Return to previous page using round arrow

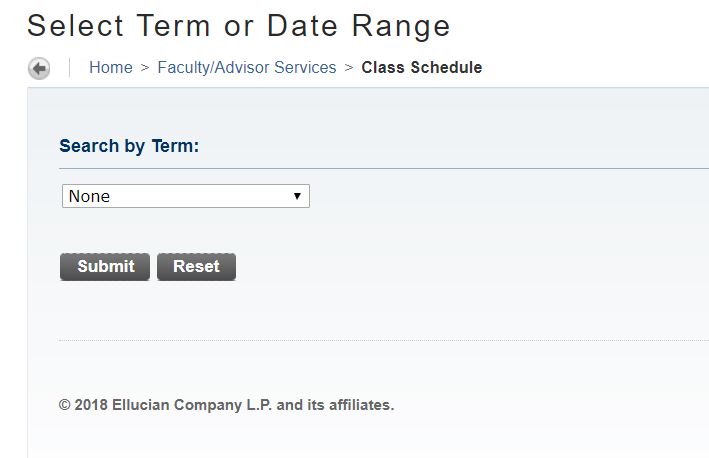coord(39,69)
